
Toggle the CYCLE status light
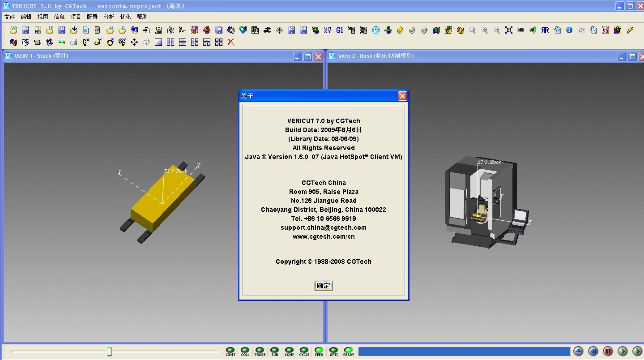(304, 351)
